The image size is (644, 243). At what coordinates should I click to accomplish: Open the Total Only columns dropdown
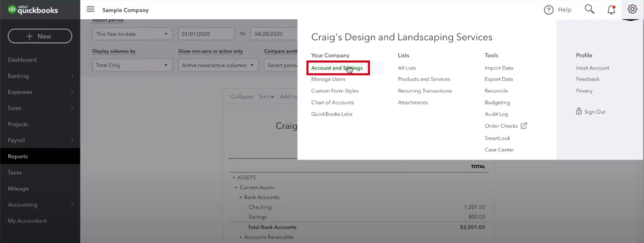click(132, 65)
